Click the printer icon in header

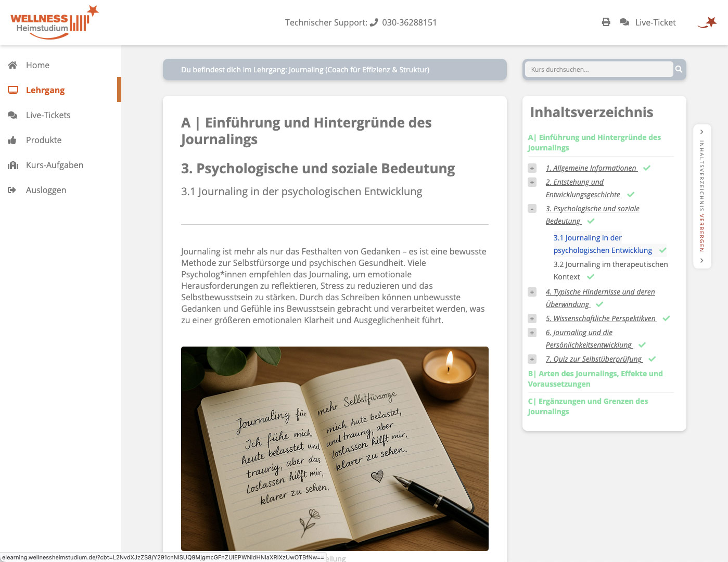point(606,22)
